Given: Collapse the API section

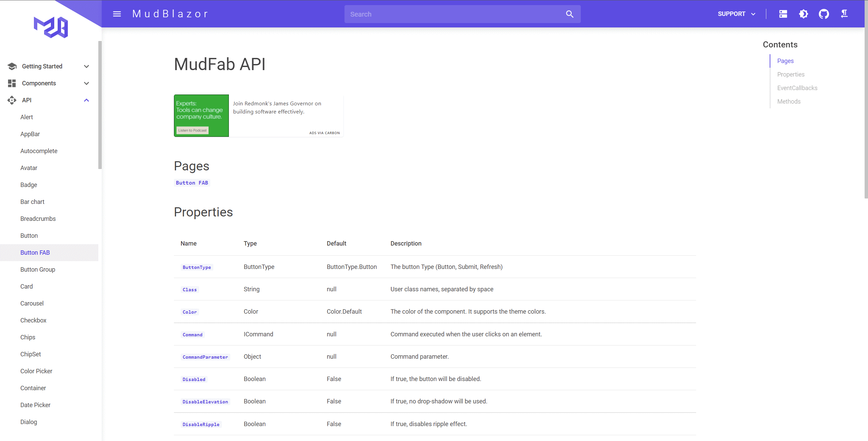Looking at the screenshot, I should (x=86, y=100).
